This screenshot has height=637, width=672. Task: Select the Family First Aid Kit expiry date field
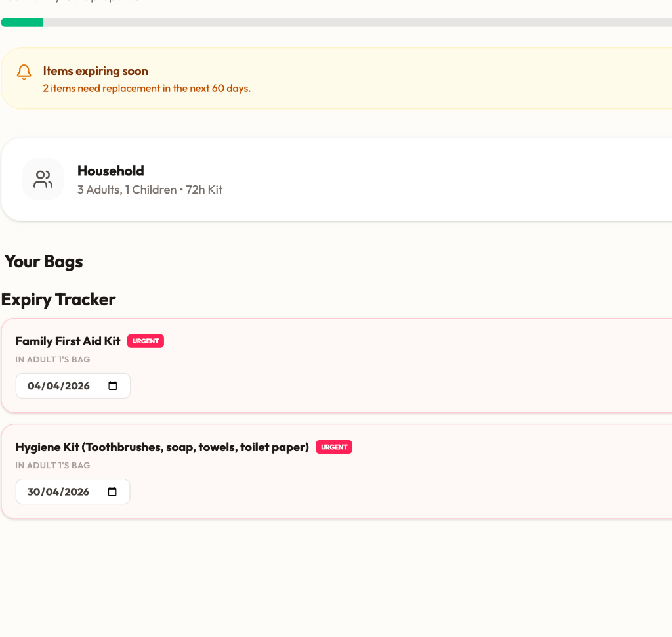(59, 386)
